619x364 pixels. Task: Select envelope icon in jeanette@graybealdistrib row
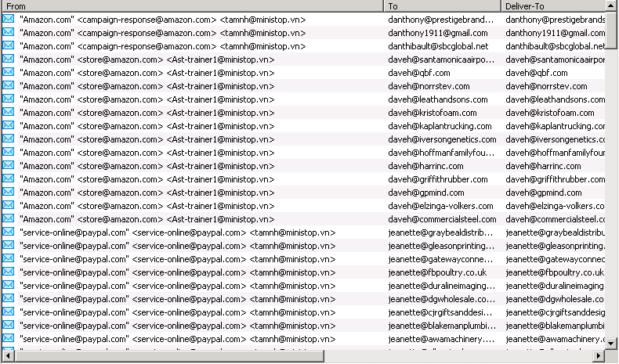tap(9, 232)
